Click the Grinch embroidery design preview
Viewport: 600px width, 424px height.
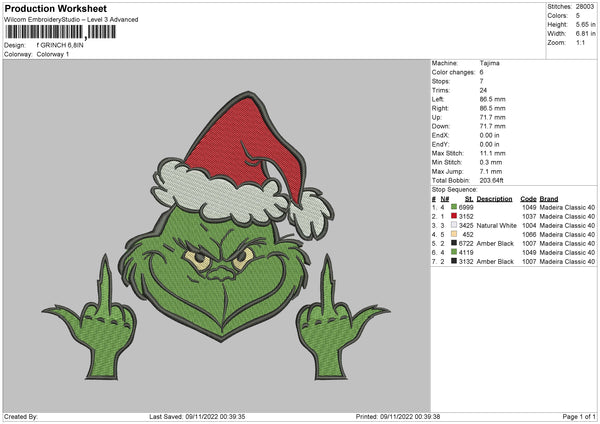pos(216,236)
